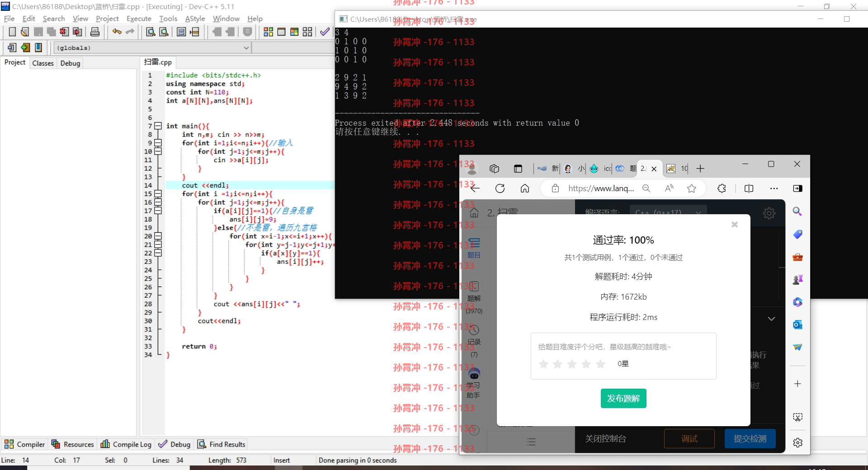Open the Replace dialog icon
Screen dimensions: 868x470
(x=164, y=32)
